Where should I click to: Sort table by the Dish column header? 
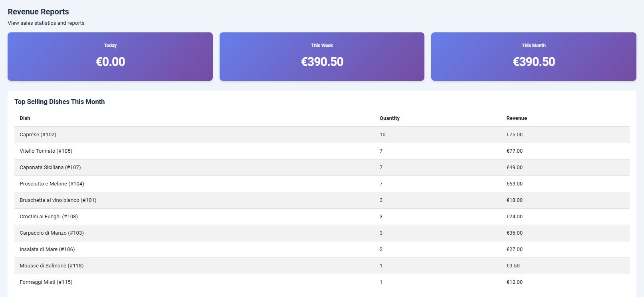click(x=25, y=118)
